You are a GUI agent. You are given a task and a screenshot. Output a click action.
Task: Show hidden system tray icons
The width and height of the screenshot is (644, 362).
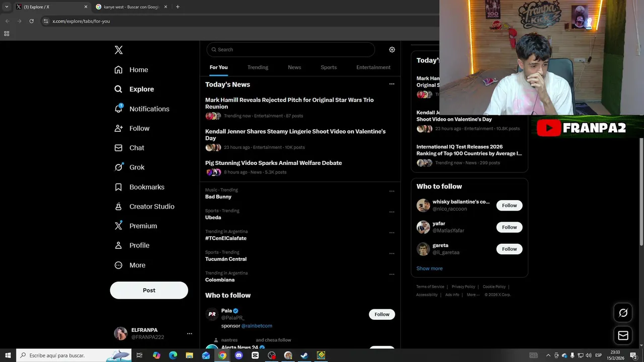(548, 355)
